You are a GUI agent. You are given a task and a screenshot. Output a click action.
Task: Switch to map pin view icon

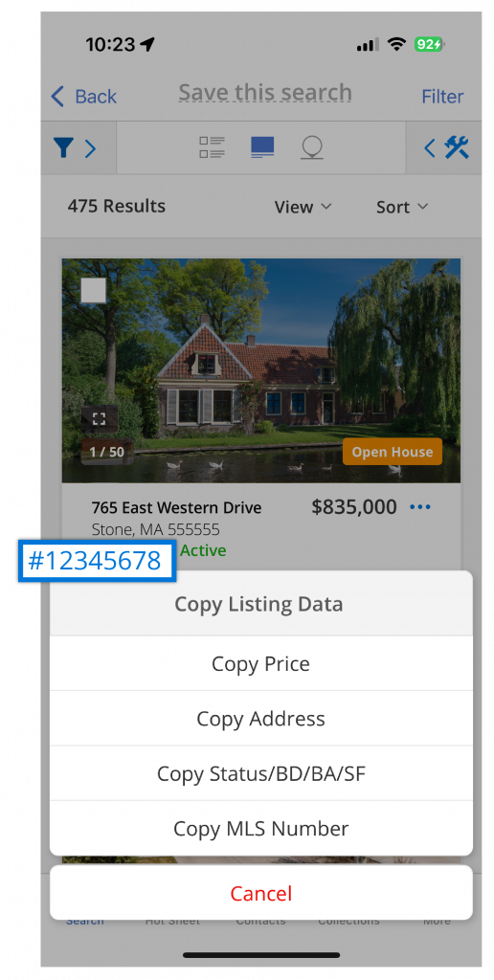click(x=312, y=148)
